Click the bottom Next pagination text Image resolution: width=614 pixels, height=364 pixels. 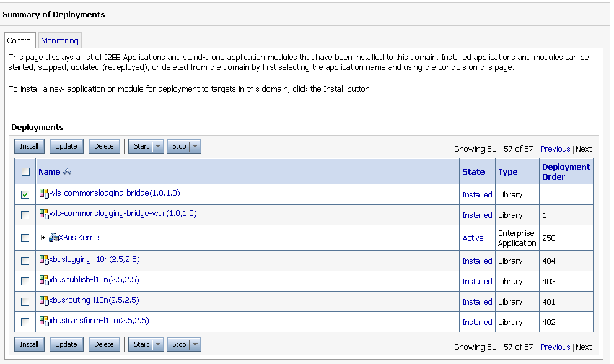pyautogui.click(x=584, y=347)
